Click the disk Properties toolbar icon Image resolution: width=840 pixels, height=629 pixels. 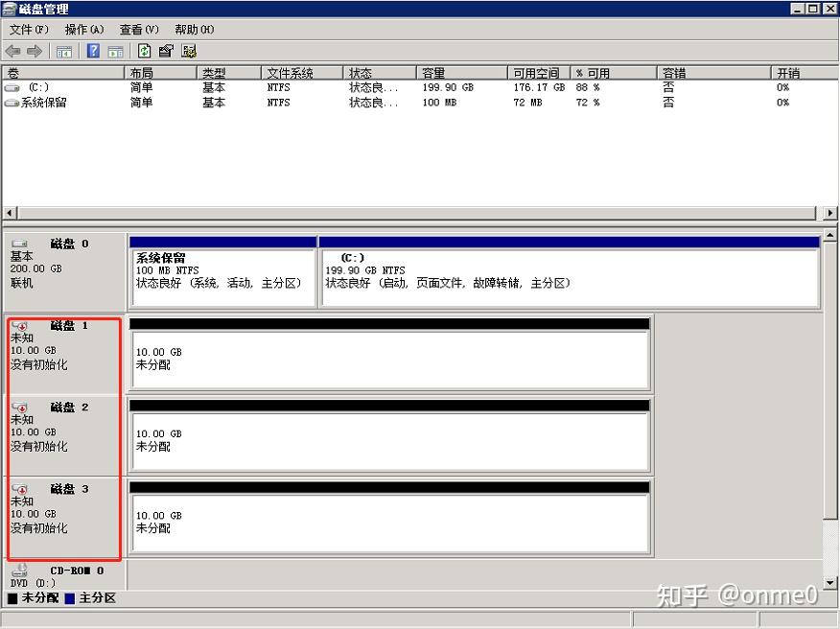point(166,50)
